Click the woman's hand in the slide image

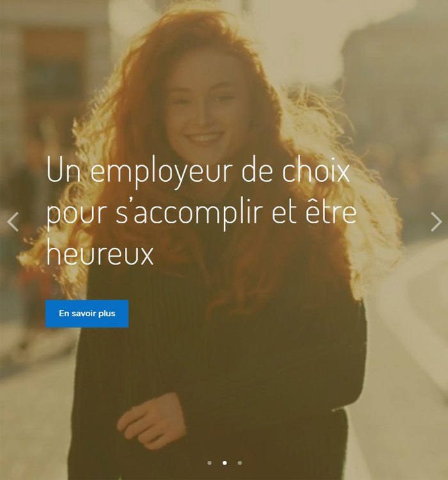pos(152,421)
